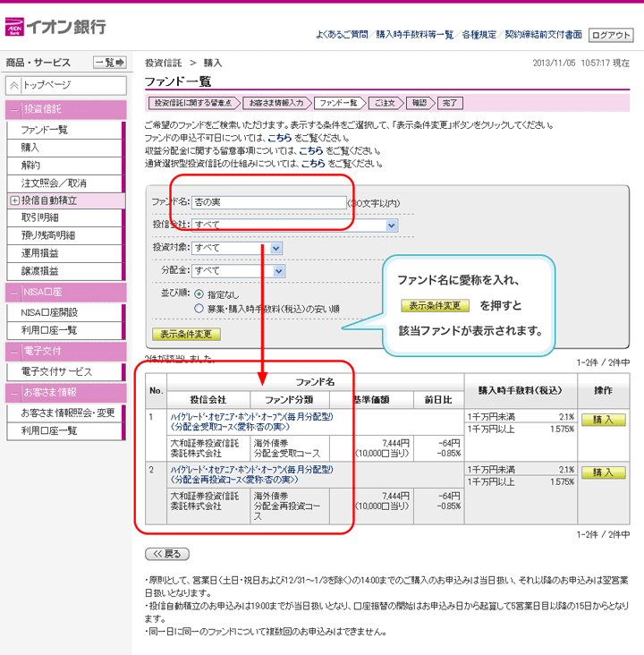
Task: Open 利用口座一覧 under NISA口座
Action: point(64,330)
